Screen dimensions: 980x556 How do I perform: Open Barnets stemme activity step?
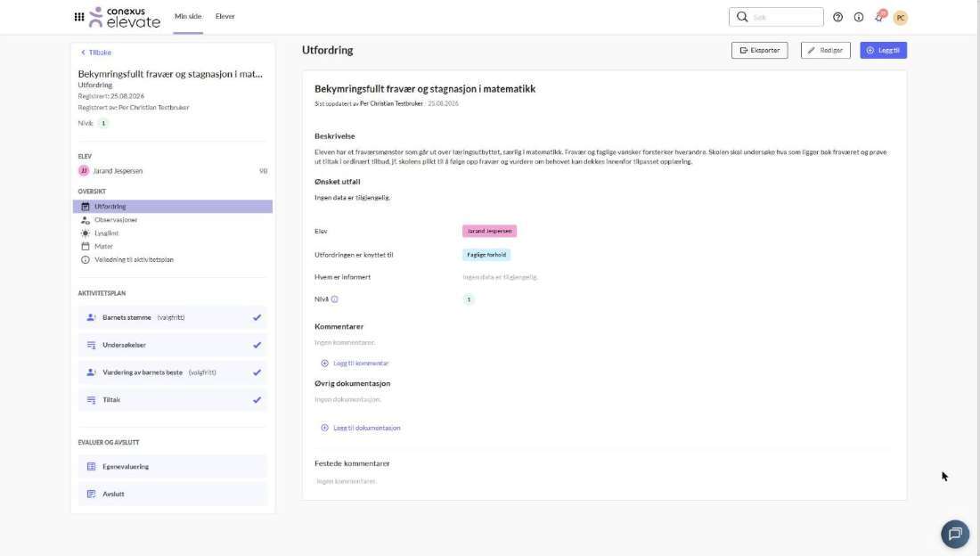(173, 318)
